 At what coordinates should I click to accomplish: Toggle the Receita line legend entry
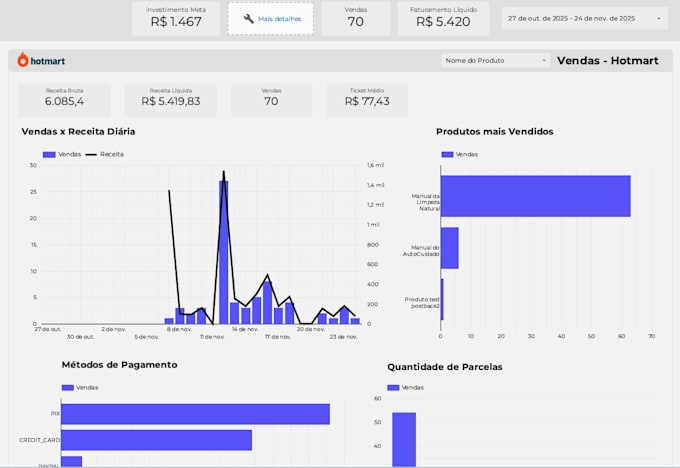pyautogui.click(x=105, y=154)
